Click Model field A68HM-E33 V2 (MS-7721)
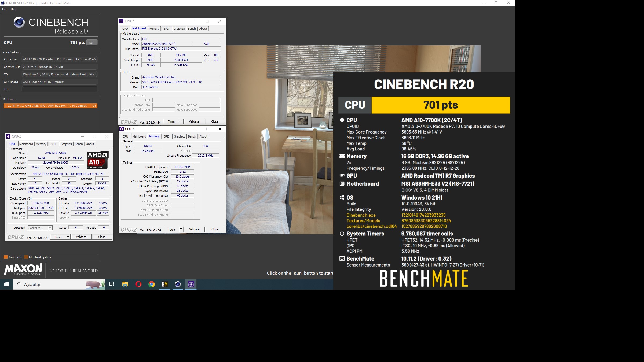Viewport: 644px width, 362px height. click(166, 44)
